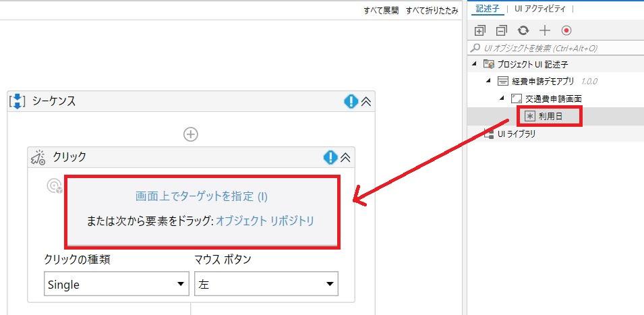The image size is (644, 315).
Task: Click the プロジェクト UI 記述子 folder icon
Action: pyautogui.click(x=488, y=64)
